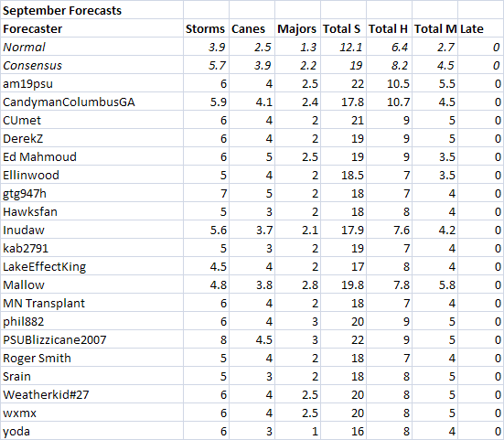Click the Forecaster column header cell
This screenshot has height=440, width=504.
coord(92,28)
